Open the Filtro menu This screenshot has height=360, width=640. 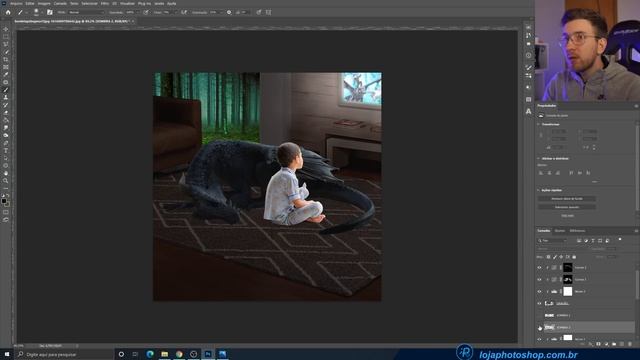pyautogui.click(x=105, y=3)
